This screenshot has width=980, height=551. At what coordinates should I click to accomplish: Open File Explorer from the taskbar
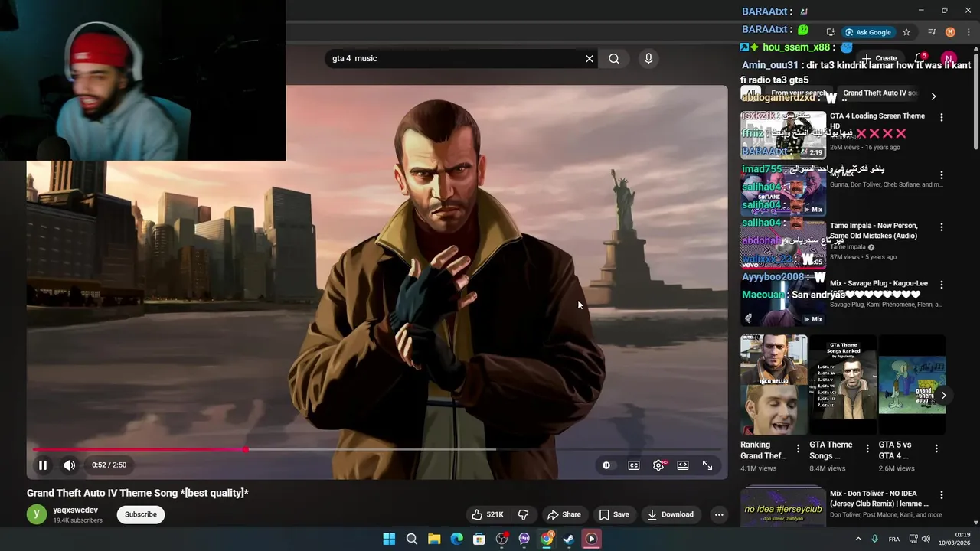pos(434,539)
